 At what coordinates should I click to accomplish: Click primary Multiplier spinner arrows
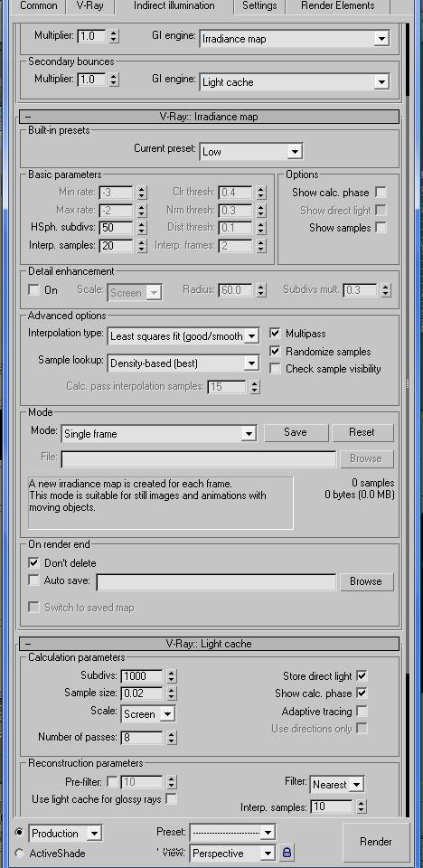pyautogui.click(x=114, y=36)
